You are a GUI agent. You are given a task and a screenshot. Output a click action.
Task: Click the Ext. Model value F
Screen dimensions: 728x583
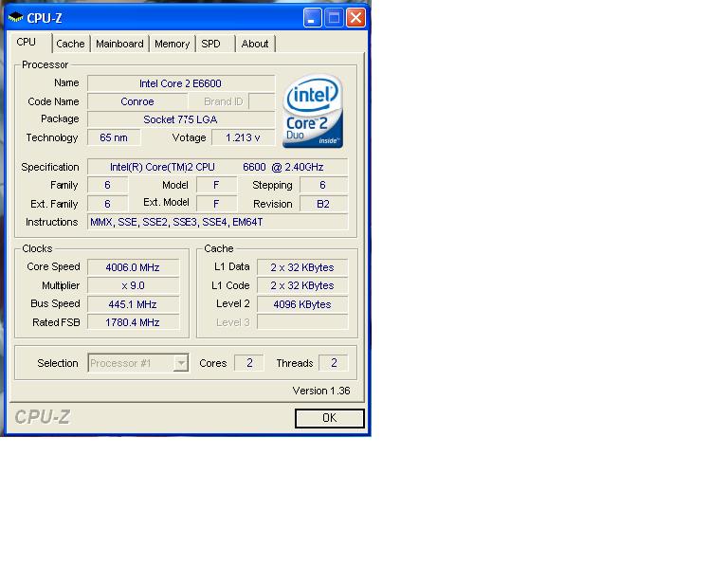(x=217, y=204)
